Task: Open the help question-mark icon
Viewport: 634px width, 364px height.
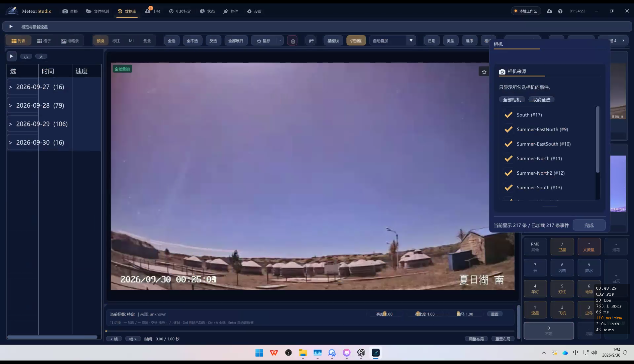Action: [x=560, y=11]
